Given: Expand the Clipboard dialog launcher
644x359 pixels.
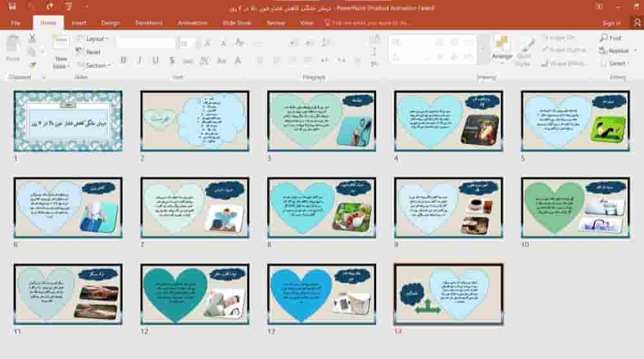Looking at the screenshot, I should coord(44,77).
